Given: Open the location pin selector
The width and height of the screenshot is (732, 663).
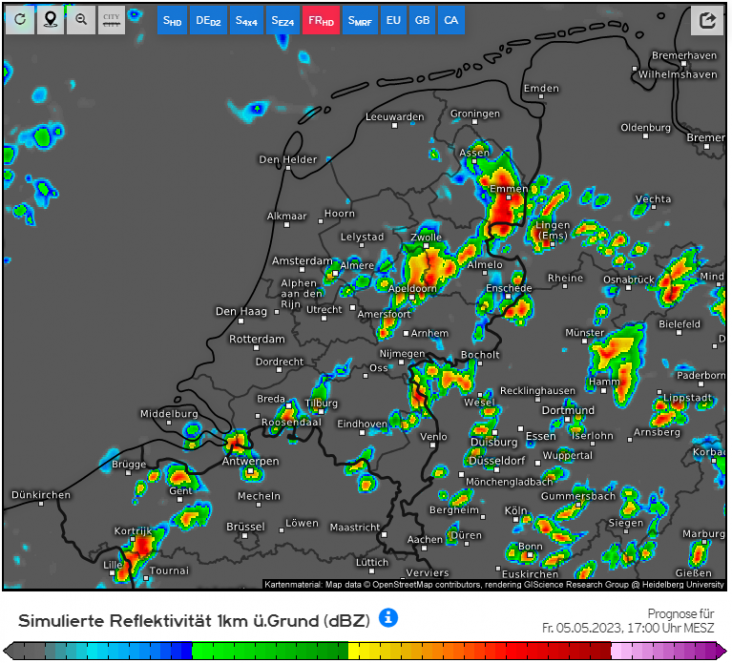Looking at the screenshot, I should pos(49,20).
